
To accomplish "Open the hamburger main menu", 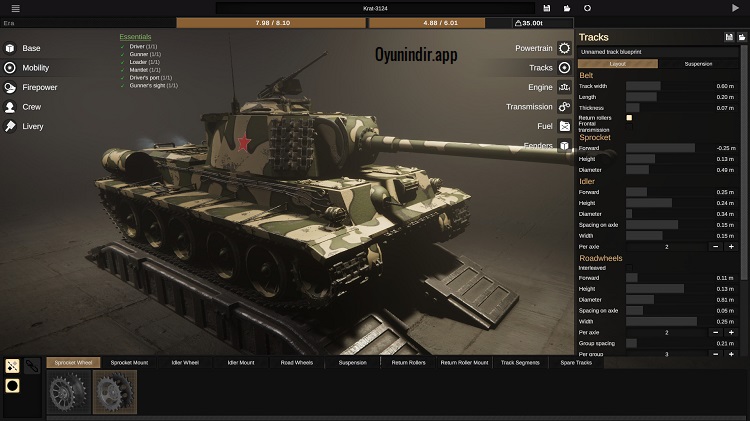I will pyautogui.click(x=15, y=8).
